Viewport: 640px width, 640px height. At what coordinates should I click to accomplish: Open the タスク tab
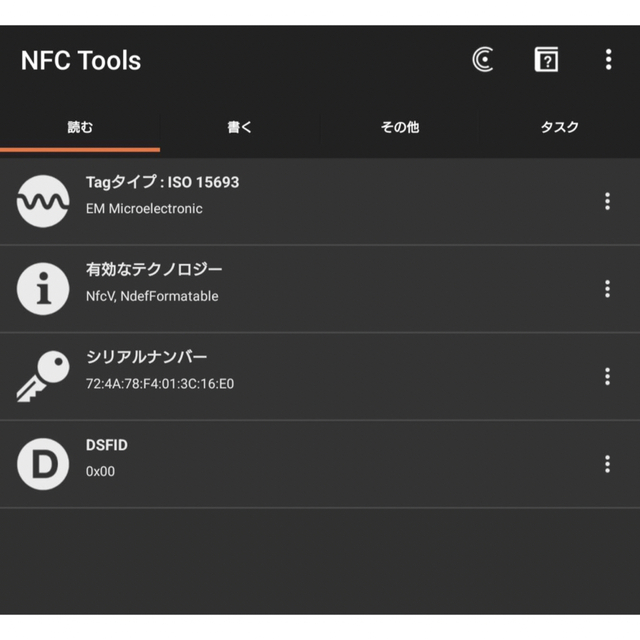[x=560, y=127]
